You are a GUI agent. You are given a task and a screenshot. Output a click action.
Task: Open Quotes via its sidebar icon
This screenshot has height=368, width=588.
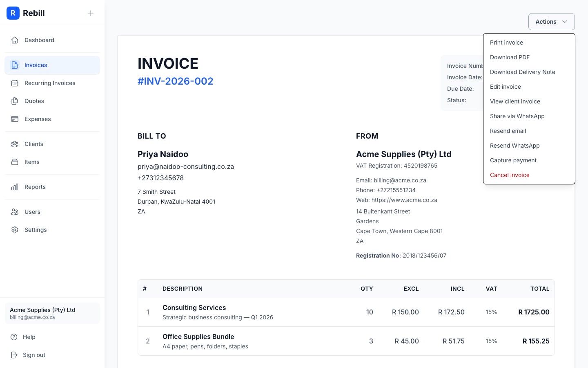coord(15,101)
